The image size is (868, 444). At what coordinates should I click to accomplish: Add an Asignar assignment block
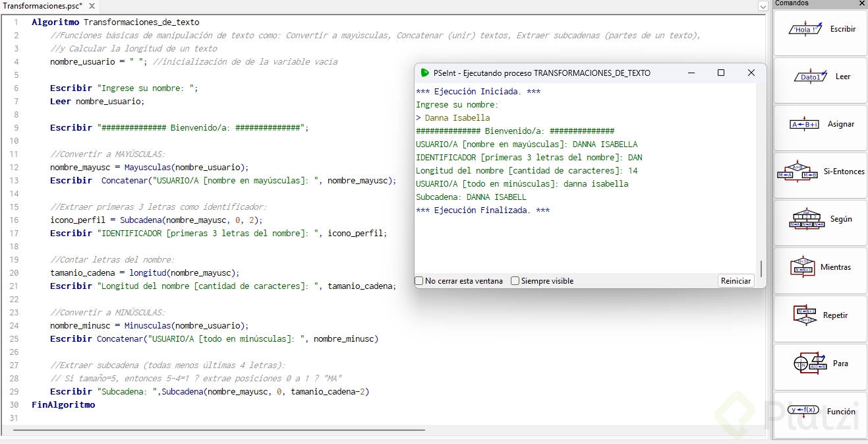click(x=820, y=125)
